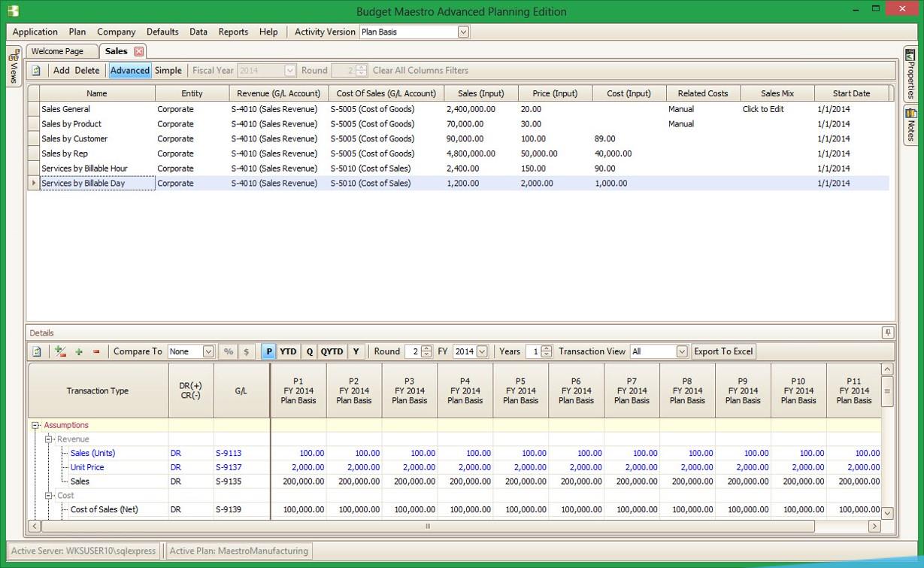Viewport: 924px width, 568px height.
Task: Open the Views side panel
Action: click(x=13, y=67)
